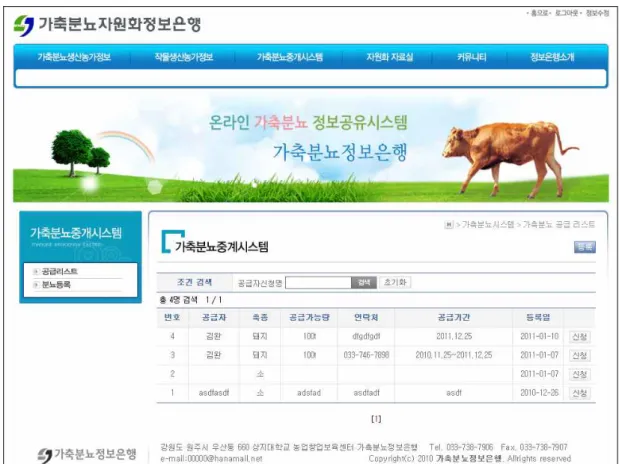Image resolution: width=619 pixels, height=464 pixels.
Task: Click the date 2010-12-26 cell
Action: click(539, 393)
